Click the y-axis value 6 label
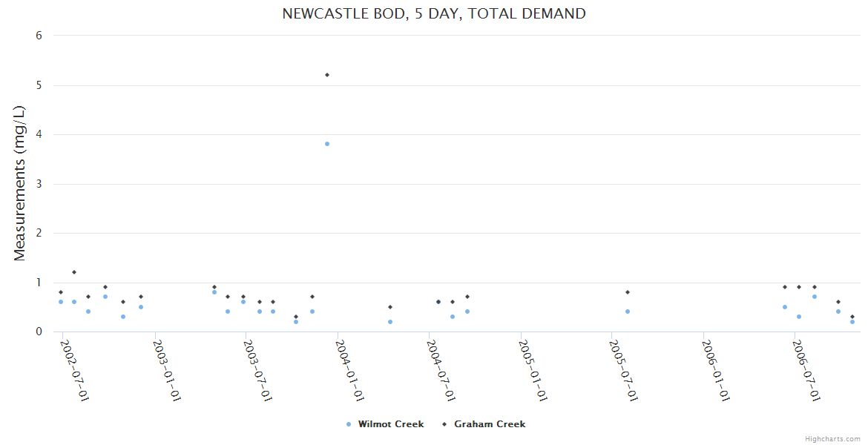868x445 pixels. click(38, 36)
